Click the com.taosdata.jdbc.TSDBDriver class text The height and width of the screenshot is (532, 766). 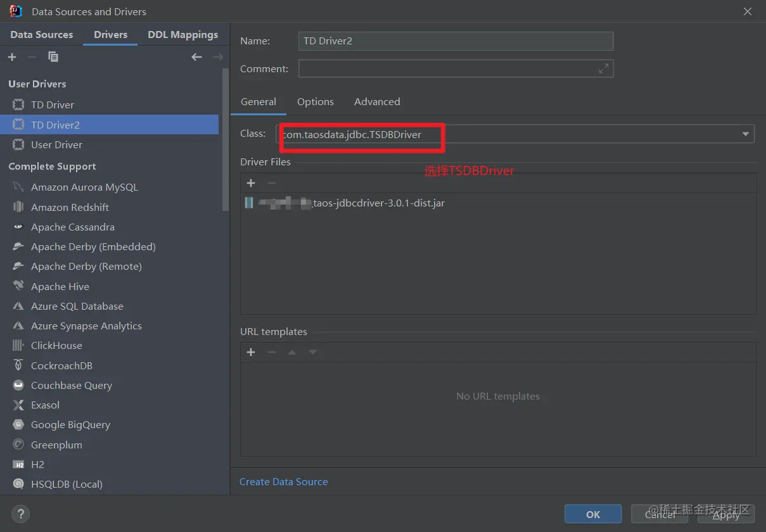tap(353, 134)
